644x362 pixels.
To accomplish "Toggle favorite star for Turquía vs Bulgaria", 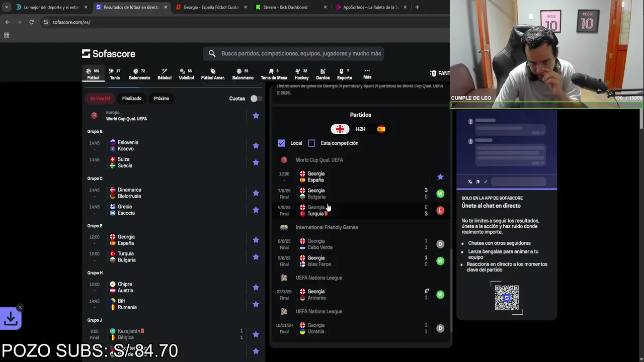I will 256,257.
